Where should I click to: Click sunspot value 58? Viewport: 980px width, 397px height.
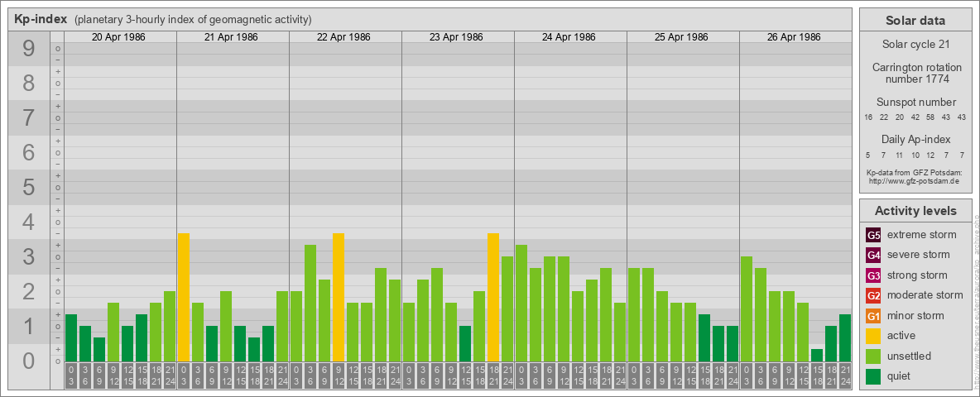pyautogui.click(x=930, y=117)
